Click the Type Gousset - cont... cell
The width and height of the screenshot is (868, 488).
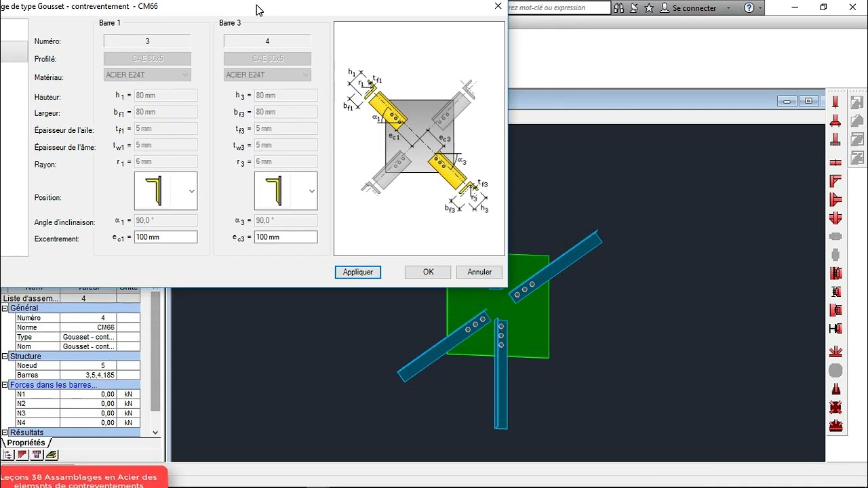pyautogui.click(x=88, y=337)
